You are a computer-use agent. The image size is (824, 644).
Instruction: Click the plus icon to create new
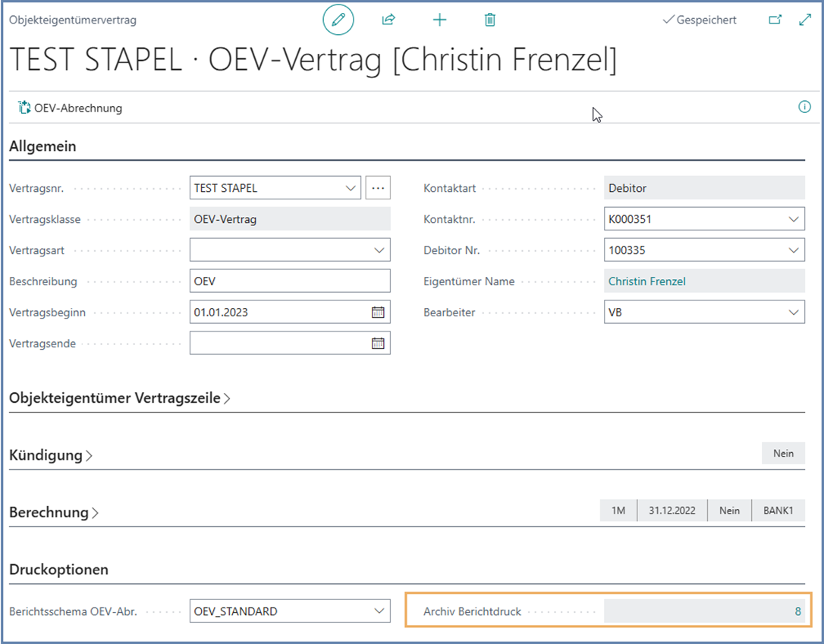tap(439, 20)
